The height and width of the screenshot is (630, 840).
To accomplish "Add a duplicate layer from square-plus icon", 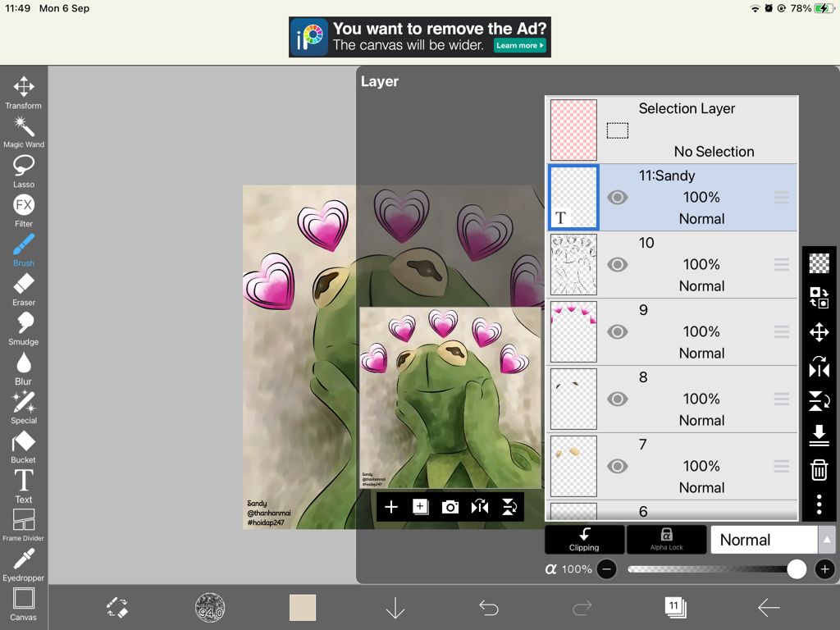I will coord(421,507).
